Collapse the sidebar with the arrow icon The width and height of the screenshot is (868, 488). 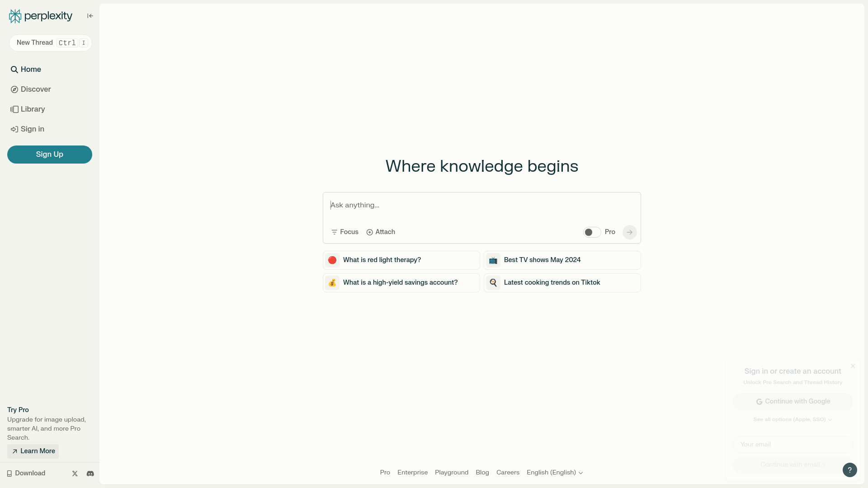[90, 16]
